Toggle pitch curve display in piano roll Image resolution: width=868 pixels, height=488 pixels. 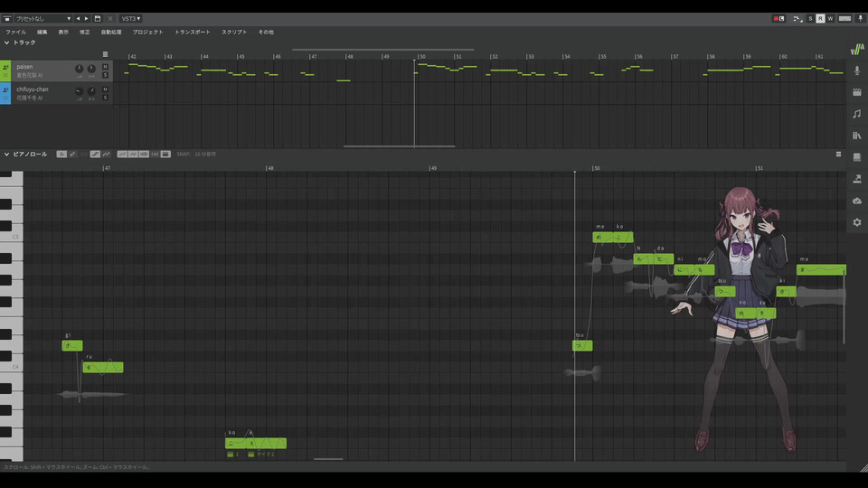pyautogui.click(x=122, y=155)
